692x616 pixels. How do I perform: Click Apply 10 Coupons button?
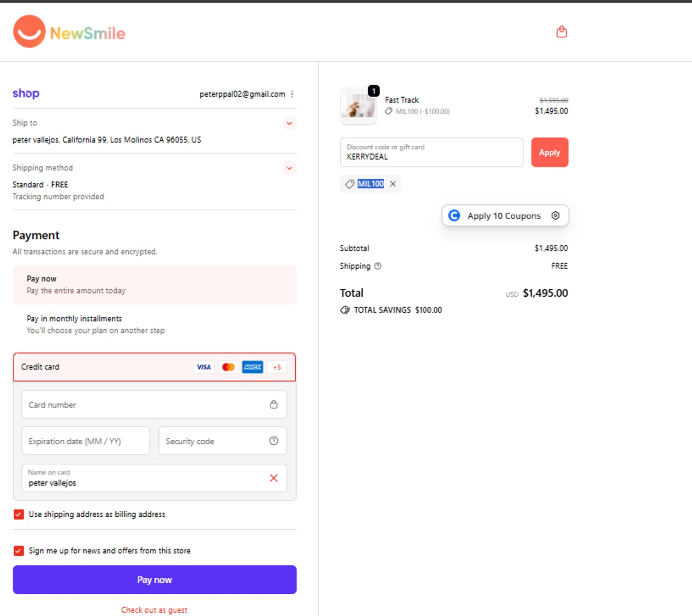[x=504, y=215]
